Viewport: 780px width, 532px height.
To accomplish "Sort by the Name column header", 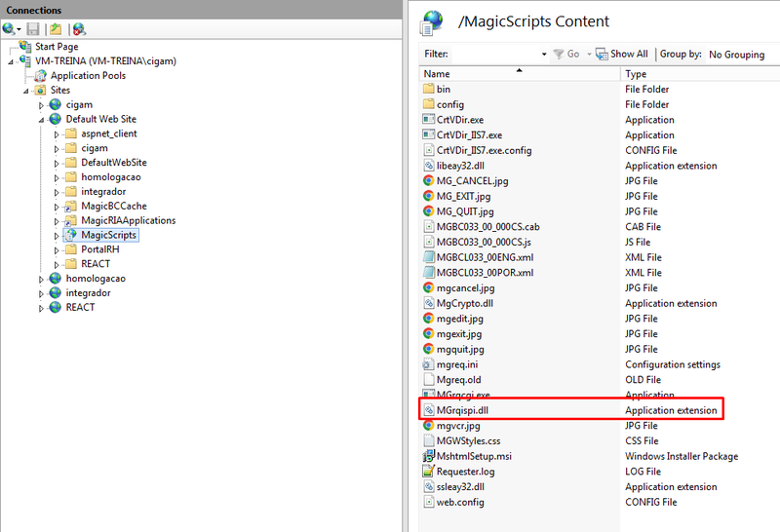I will 520,74.
